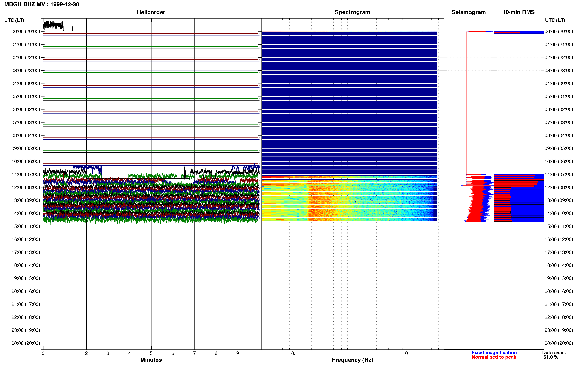
Task: Click the left 07:00 (03:00) time label
Action: (26, 122)
